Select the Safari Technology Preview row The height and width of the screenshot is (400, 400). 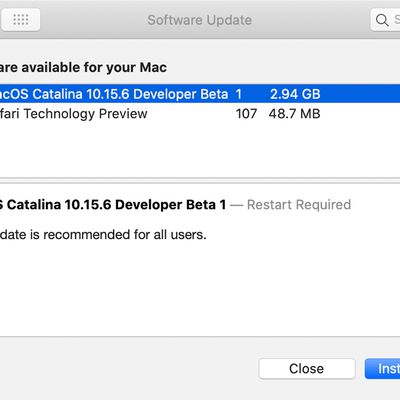(200, 114)
